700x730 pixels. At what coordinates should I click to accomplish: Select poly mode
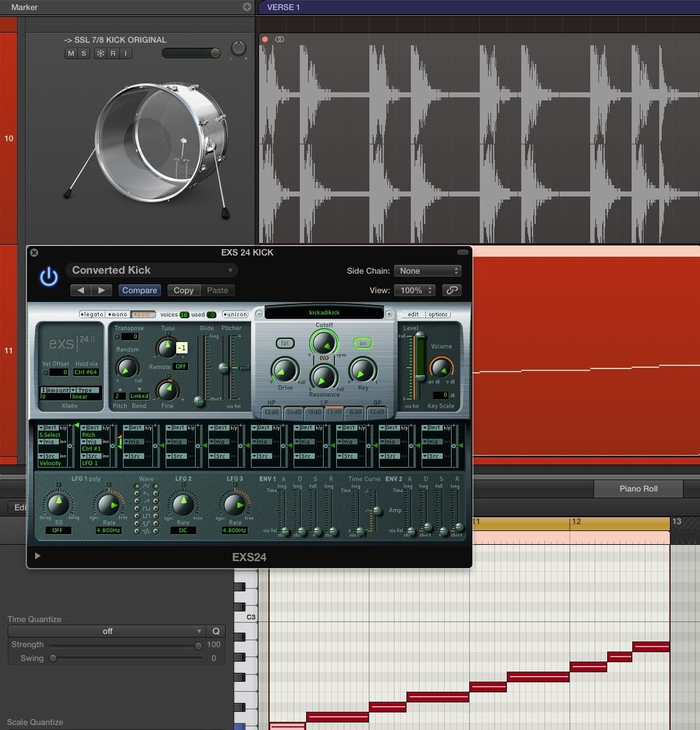tap(143, 314)
